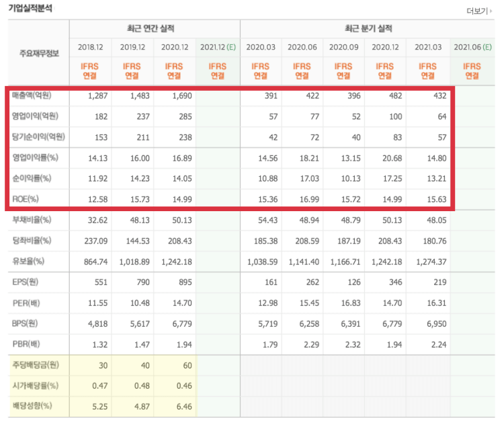The height and width of the screenshot is (423, 504).
Task: Click the 1.32 PBR value
Action: coord(100,344)
